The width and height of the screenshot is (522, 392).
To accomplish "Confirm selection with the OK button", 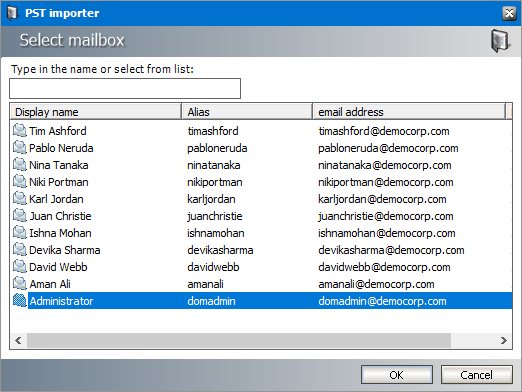I will (x=397, y=375).
